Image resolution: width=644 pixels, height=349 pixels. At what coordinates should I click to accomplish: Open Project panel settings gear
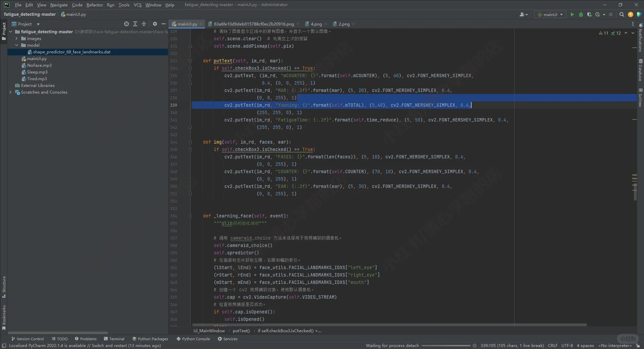(155, 24)
